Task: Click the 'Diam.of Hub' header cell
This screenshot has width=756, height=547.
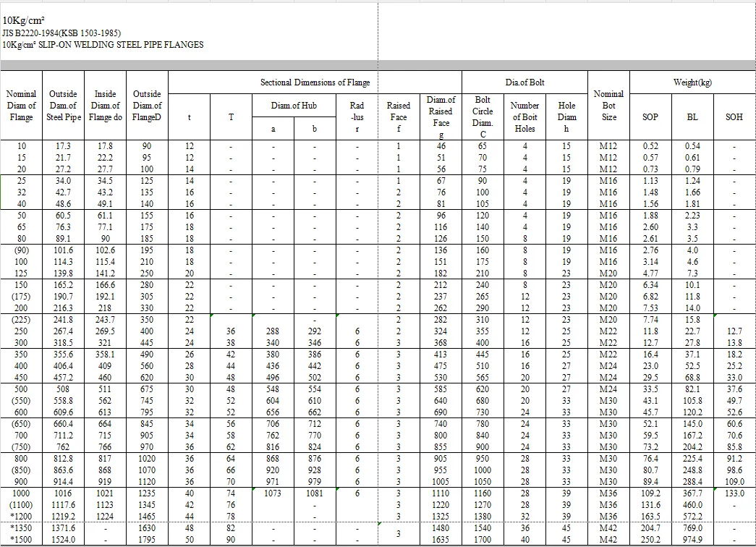Action: 294,105
